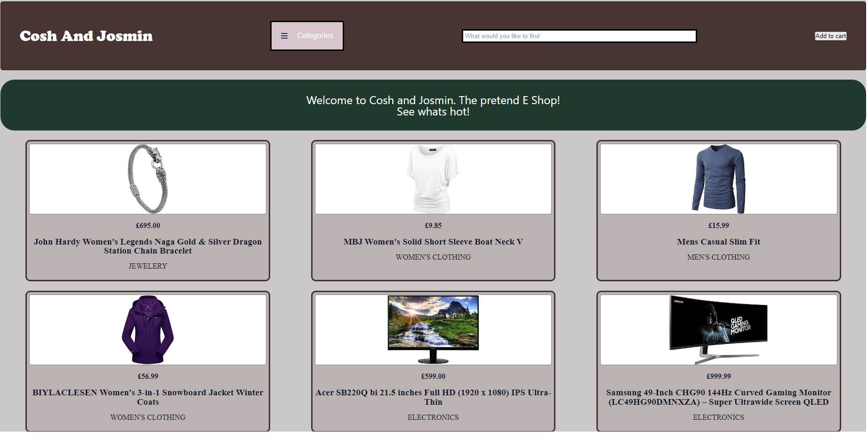The image size is (868, 441).
Task: Select the Acer SB220Q bi 21.5 inches title
Action: point(433,397)
